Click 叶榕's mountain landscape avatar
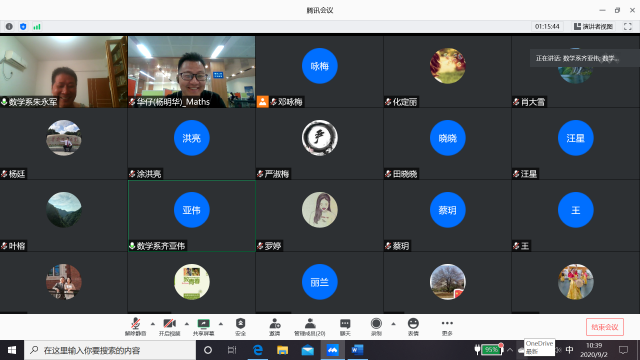Viewport: 640px width, 360px height. pos(64,210)
